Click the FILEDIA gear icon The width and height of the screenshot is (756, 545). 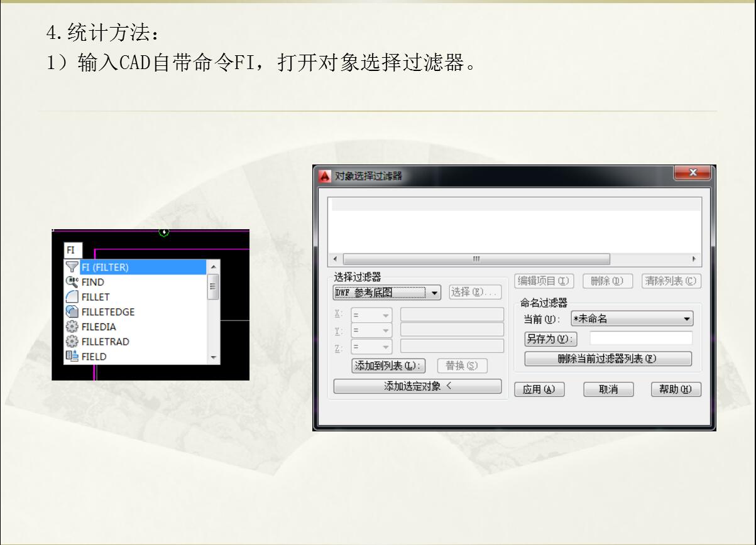click(x=72, y=327)
